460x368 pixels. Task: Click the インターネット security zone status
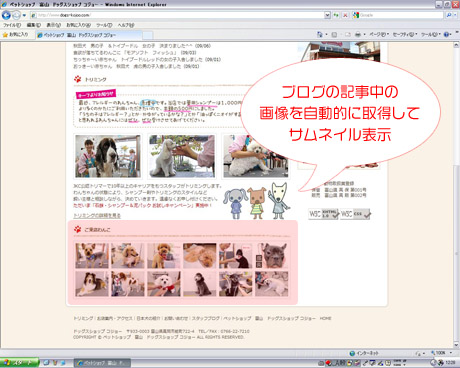(364, 353)
